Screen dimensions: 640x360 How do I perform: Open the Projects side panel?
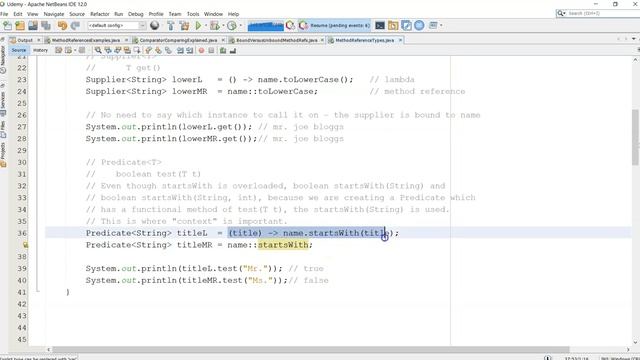point(3,154)
